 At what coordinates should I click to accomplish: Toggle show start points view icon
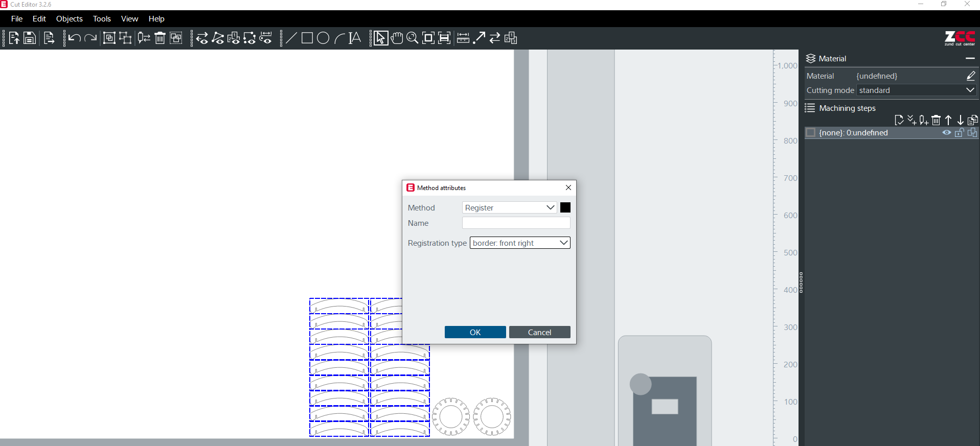249,38
